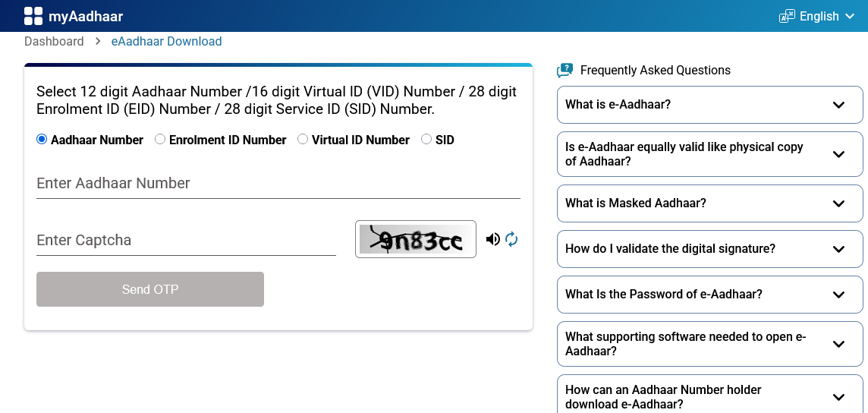
Task: Choose the Virtual ID Number option
Action: (303, 140)
